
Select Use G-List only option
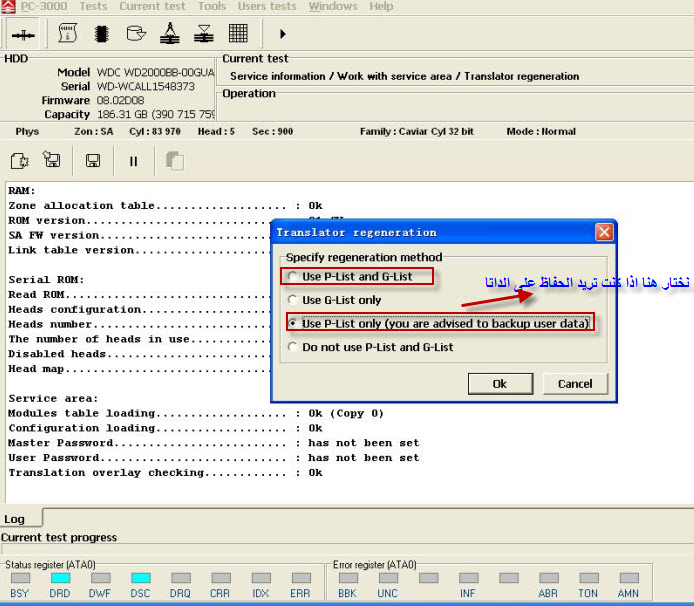click(335, 300)
